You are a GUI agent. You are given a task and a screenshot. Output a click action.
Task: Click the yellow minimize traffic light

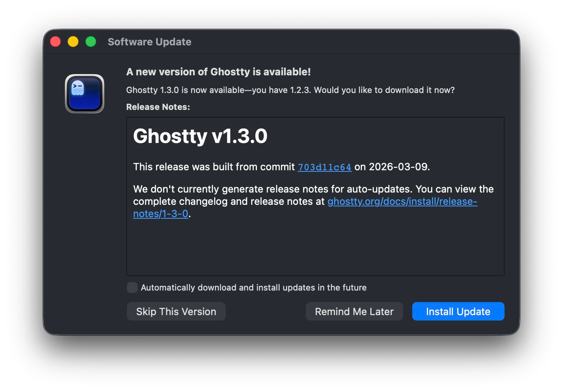pos(73,41)
